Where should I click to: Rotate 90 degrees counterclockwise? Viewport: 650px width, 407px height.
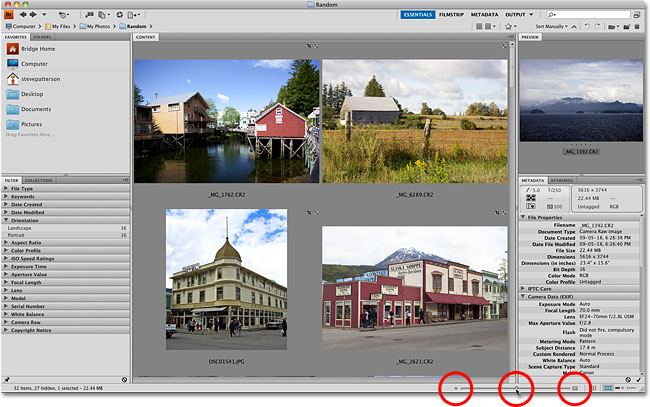tap(587, 26)
